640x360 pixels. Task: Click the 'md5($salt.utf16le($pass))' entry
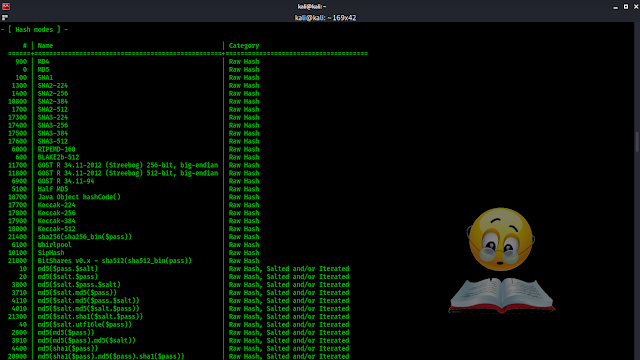pos(84,324)
